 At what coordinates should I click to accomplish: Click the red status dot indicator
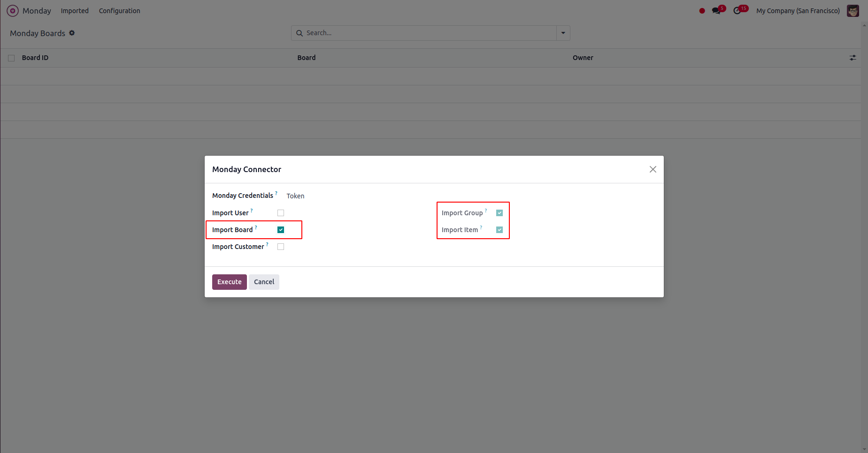[702, 11]
